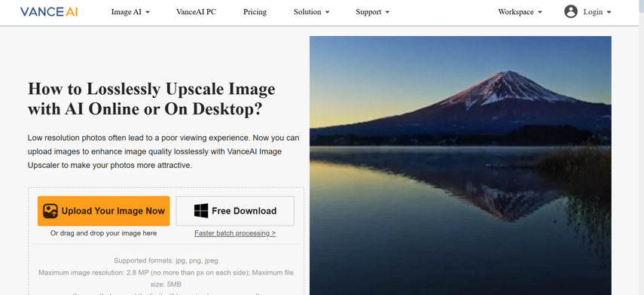Click the 'Maximum image resolution: 2.8 MP' line

coord(166,278)
